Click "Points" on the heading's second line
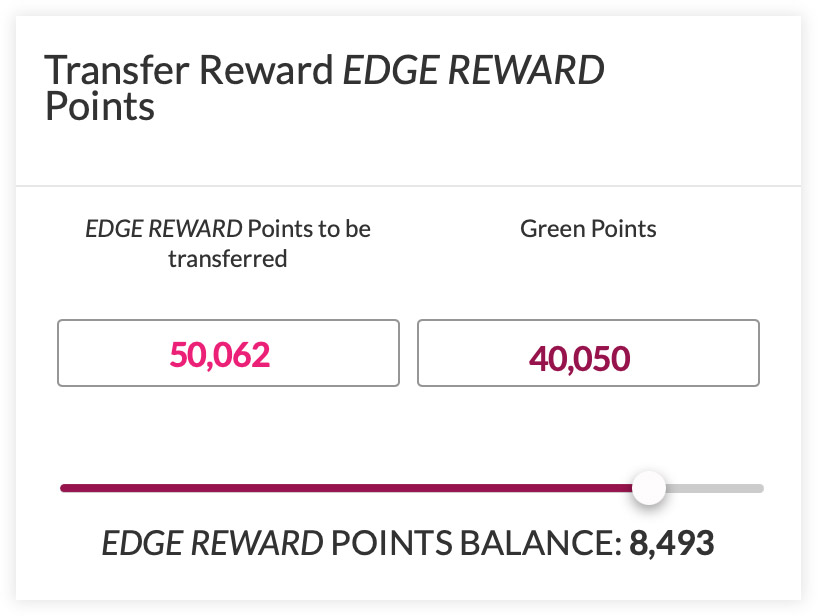This screenshot has width=822, height=616. [100, 106]
